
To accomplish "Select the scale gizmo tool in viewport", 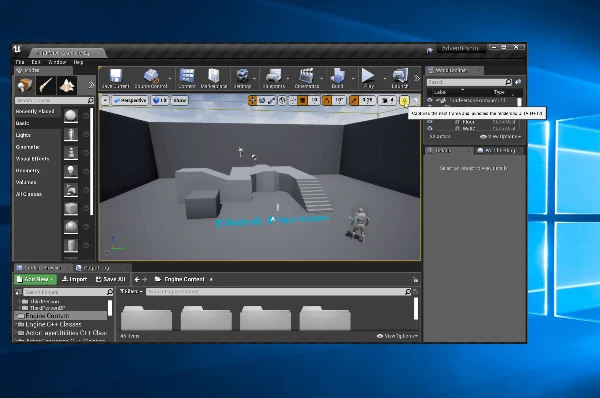I will (271, 101).
